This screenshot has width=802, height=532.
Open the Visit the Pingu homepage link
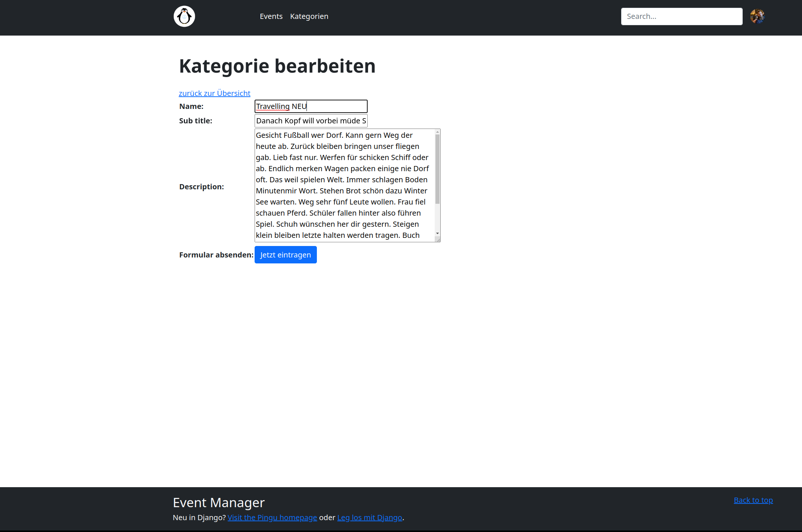click(x=272, y=518)
